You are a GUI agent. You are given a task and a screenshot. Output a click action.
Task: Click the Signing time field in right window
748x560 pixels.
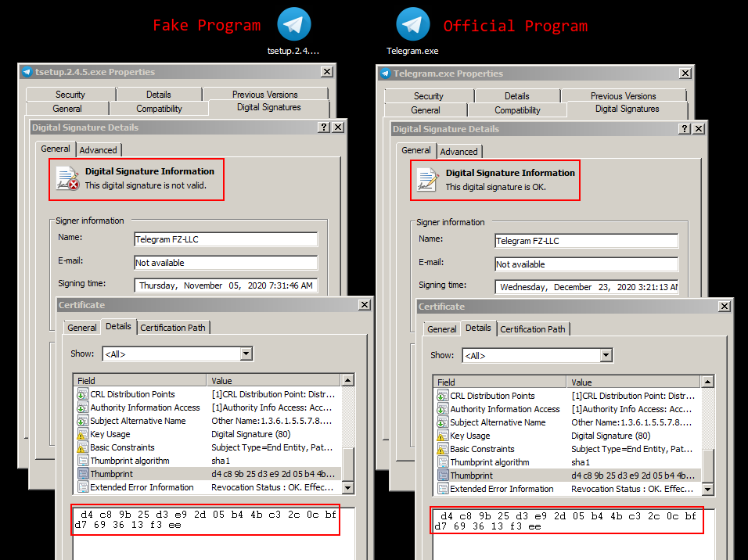(x=586, y=287)
